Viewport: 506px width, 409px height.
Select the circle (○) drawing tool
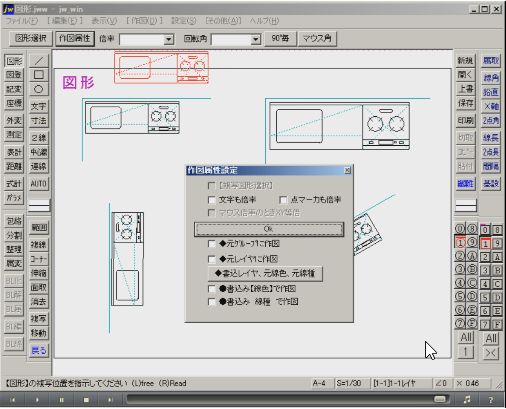[39, 89]
